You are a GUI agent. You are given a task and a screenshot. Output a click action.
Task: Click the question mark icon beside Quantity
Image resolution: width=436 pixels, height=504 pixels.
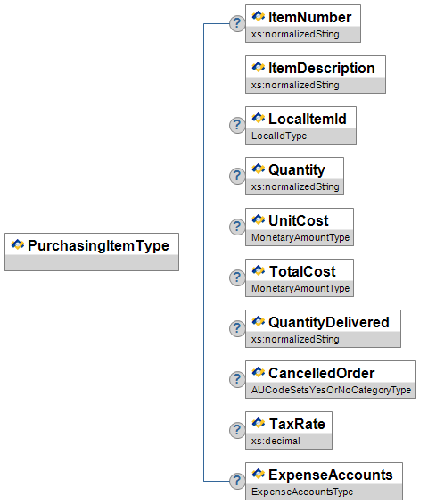[237, 176]
